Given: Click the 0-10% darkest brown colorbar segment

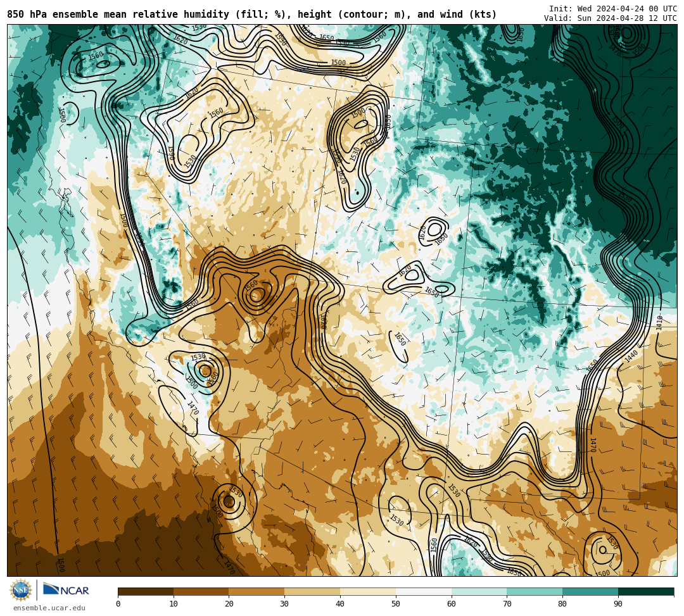Looking at the screenshot, I should pyautogui.click(x=146, y=591).
